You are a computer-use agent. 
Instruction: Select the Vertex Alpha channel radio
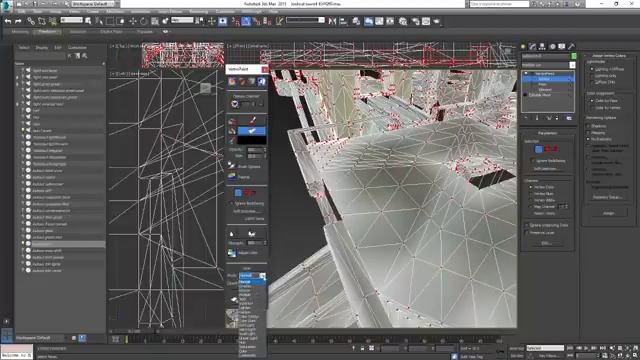tap(531, 200)
